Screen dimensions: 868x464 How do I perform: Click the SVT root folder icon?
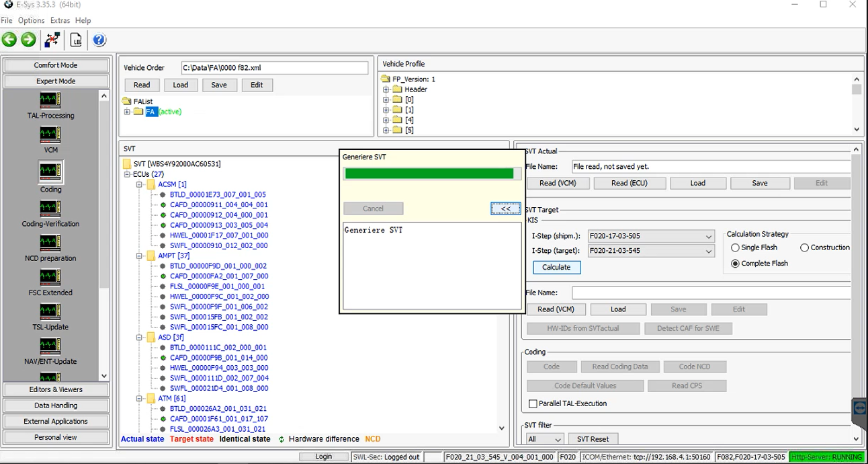(127, 164)
